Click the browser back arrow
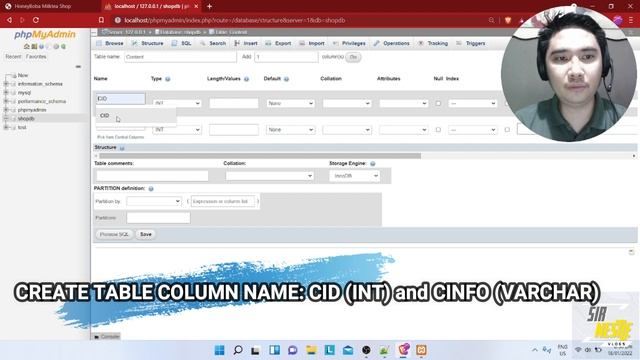The height and width of the screenshot is (360, 640). tap(9, 20)
